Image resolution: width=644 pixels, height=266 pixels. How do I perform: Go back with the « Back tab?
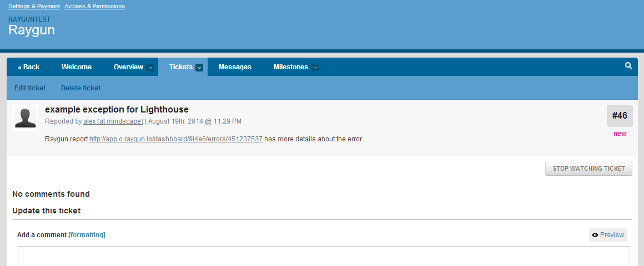29,67
